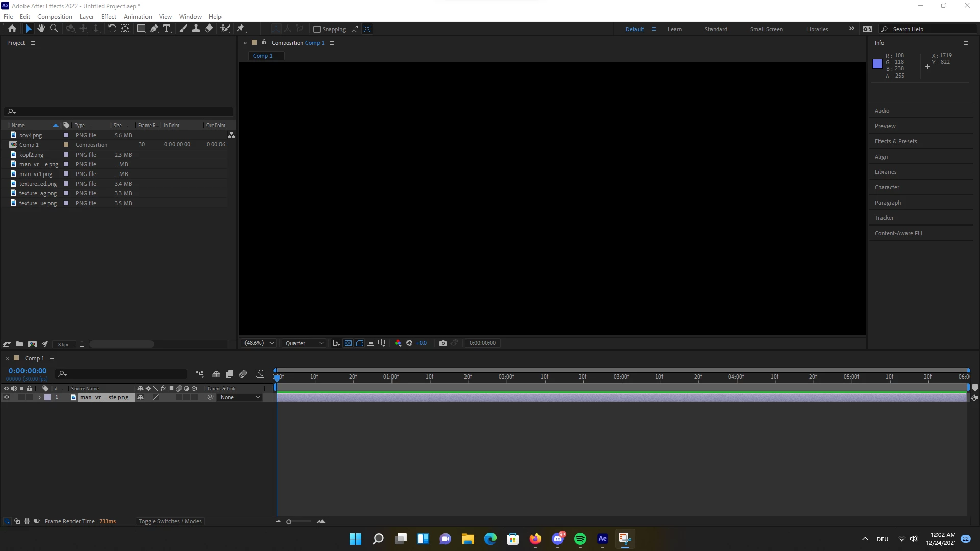Expand layer 1 properties twirl arrow
The image size is (980, 551).
pyautogui.click(x=39, y=397)
